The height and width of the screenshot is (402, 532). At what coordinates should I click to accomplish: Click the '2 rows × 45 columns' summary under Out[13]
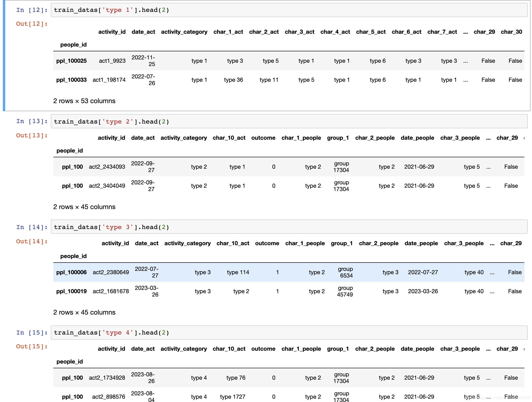pos(84,207)
